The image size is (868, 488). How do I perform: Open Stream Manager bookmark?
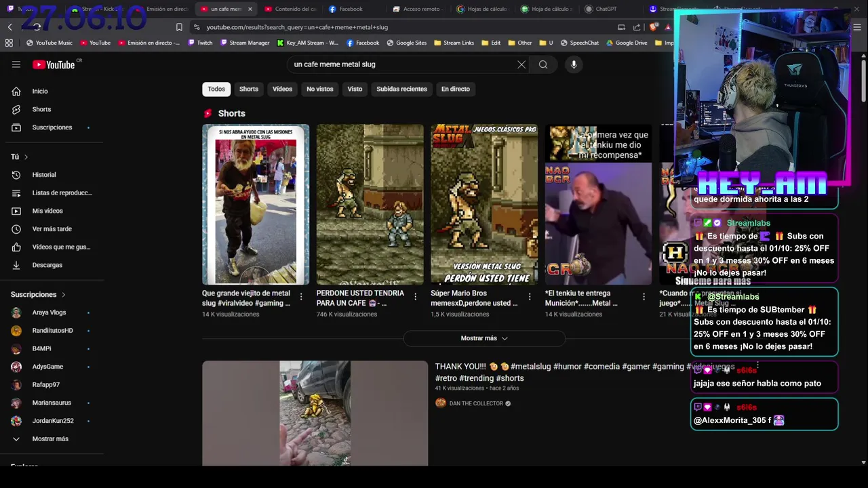[x=244, y=43]
